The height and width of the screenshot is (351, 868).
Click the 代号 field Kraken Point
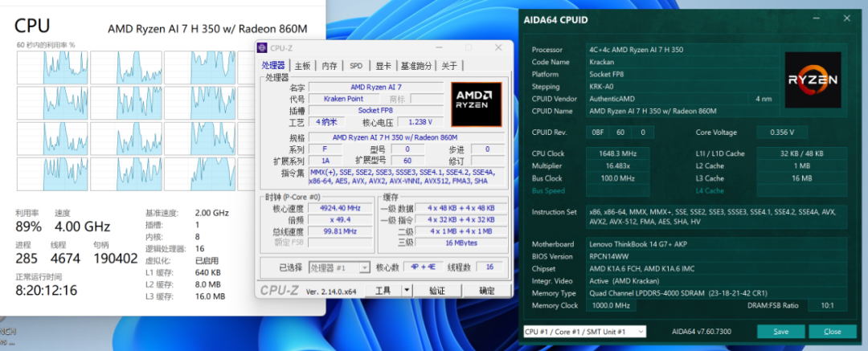pos(344,99)
